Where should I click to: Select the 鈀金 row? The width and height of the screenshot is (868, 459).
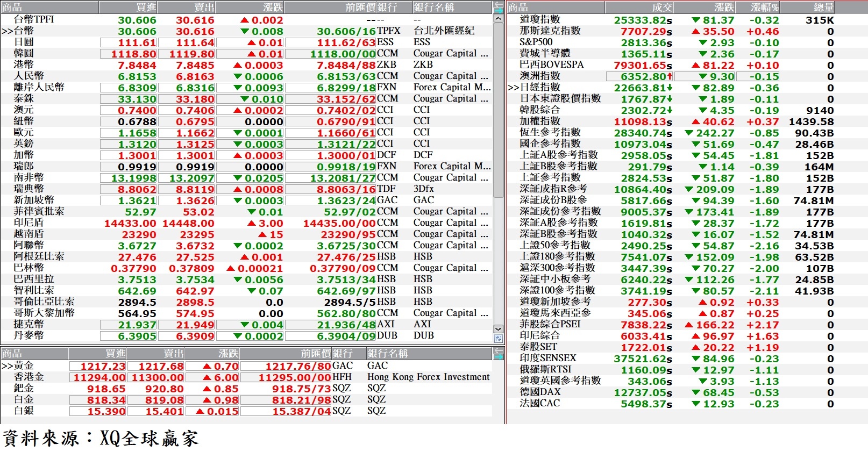tap(246, 388)
